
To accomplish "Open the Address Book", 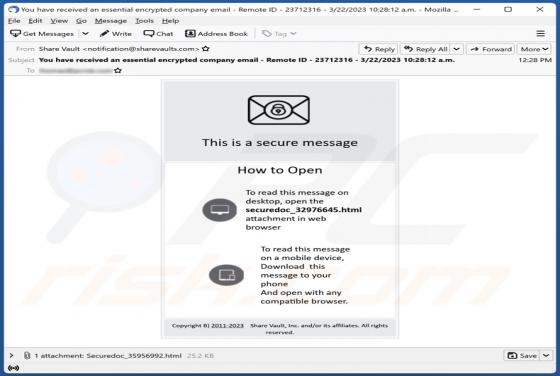I will click(x=216, y=34).
